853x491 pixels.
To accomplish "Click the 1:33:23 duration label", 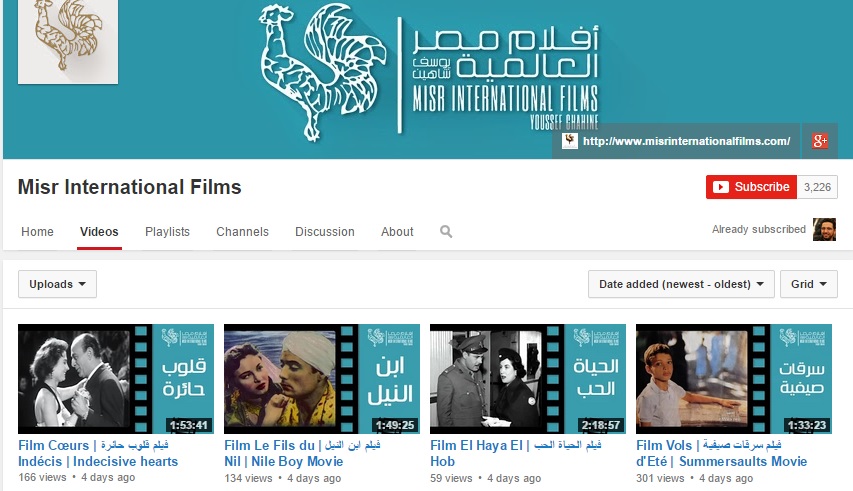I will [807, 425].
